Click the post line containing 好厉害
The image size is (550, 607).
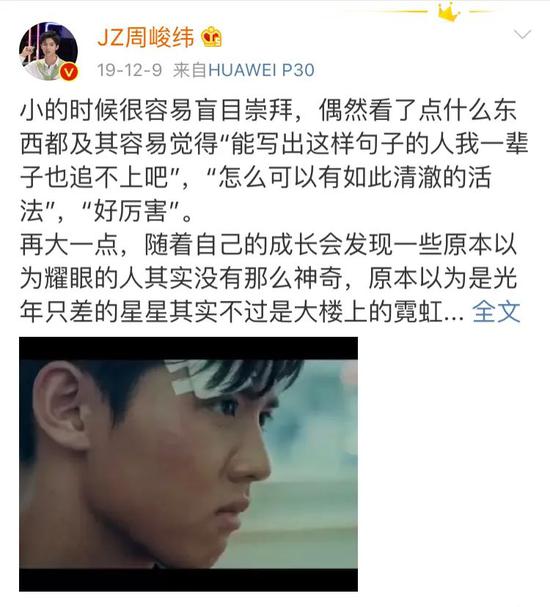click(106, 211)
